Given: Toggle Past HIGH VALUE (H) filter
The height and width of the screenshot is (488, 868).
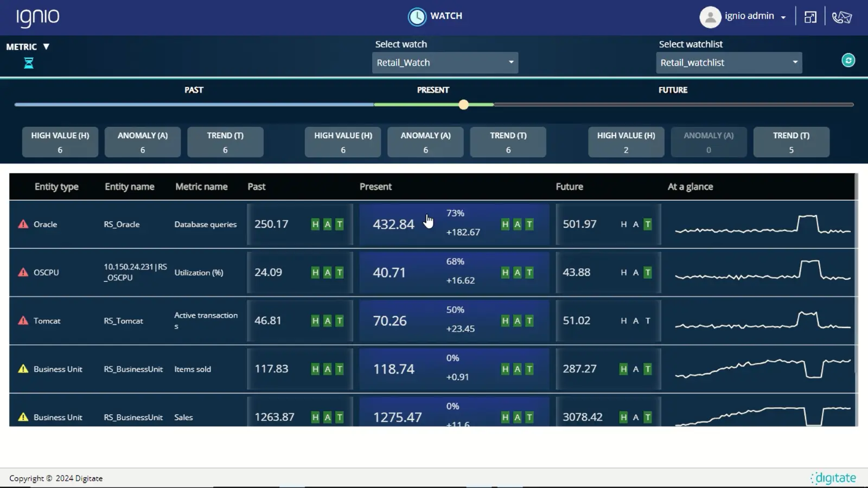Looking at the screenshot, I should coord(60,142).
